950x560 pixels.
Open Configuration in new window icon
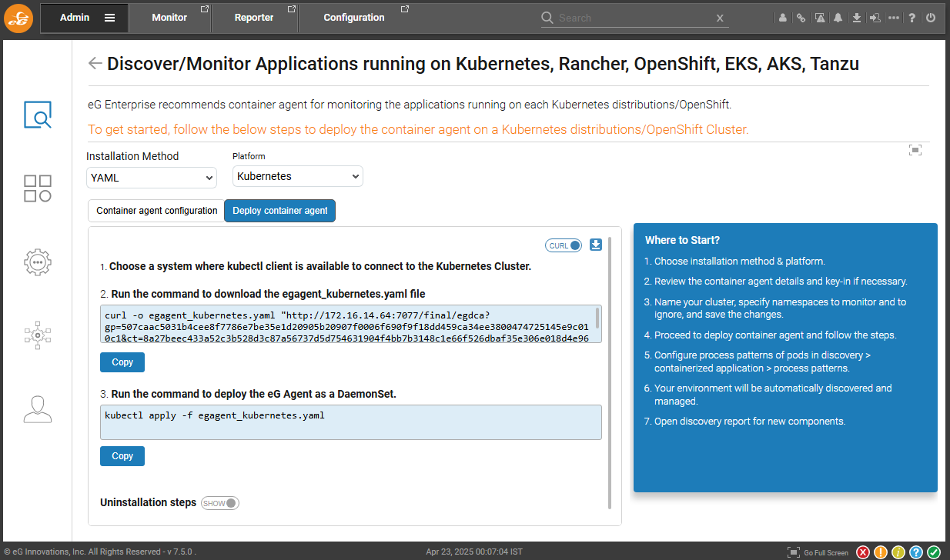(x=405, y=9)
